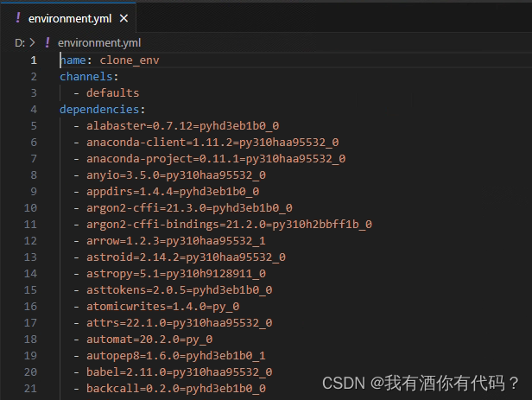Click the 'defaults' channel entry
This screenshot has width=532, height=400.
point(112,93)
